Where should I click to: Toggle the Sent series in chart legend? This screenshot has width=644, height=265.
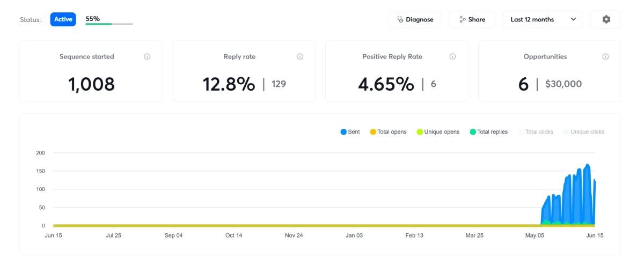pyautogui.click(x=350, y=132)
